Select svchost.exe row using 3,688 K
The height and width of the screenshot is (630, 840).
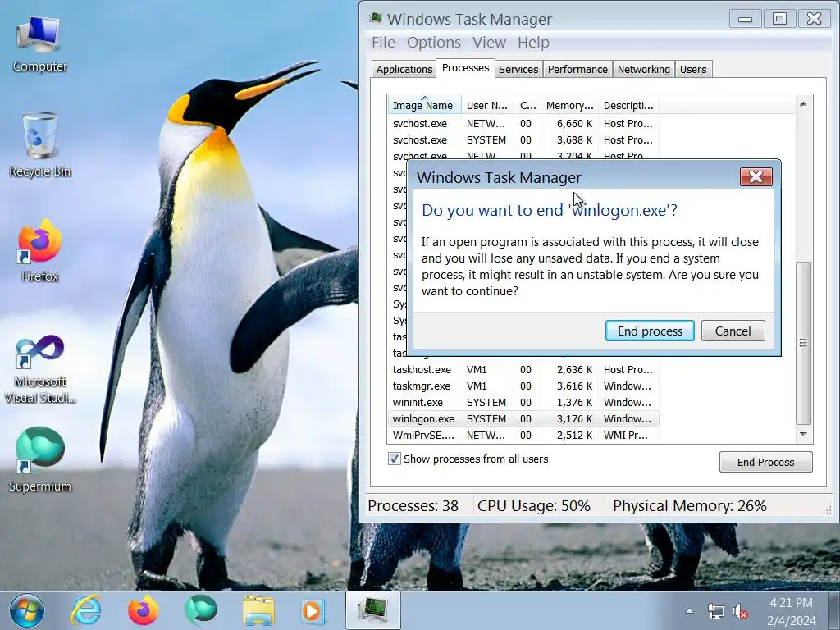click(523, 139)
